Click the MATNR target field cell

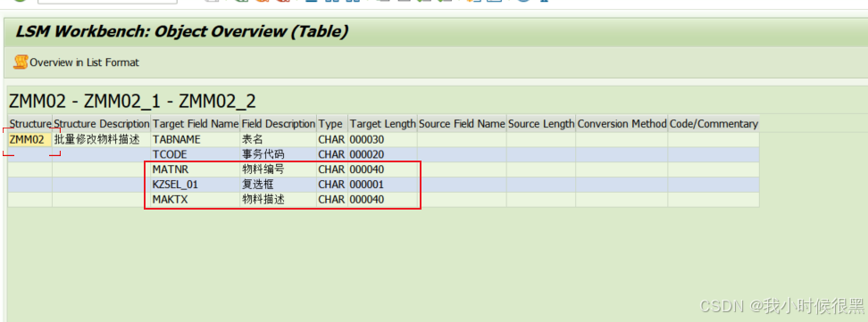[196, 169]
